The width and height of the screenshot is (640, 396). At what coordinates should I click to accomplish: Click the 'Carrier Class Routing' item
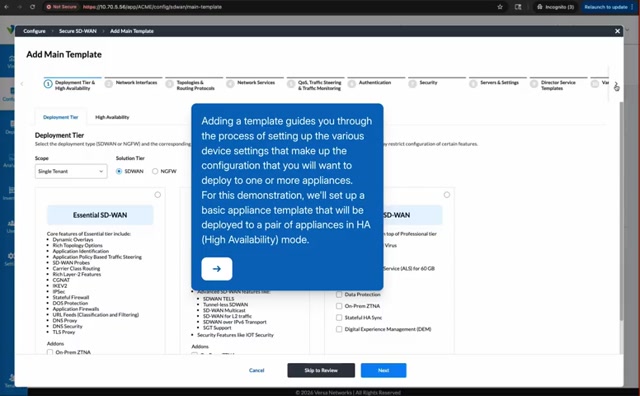[76, 269]
